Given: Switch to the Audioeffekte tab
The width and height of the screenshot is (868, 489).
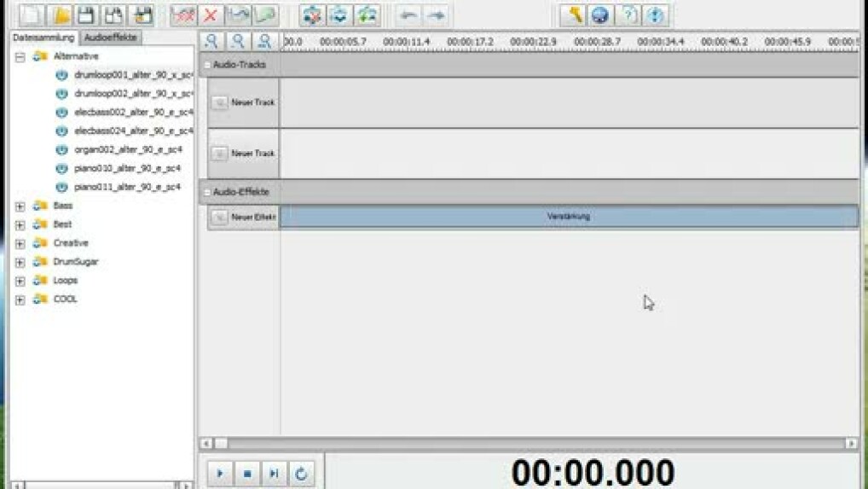Looking at the screenshot, I should click(x=111, y=38).
